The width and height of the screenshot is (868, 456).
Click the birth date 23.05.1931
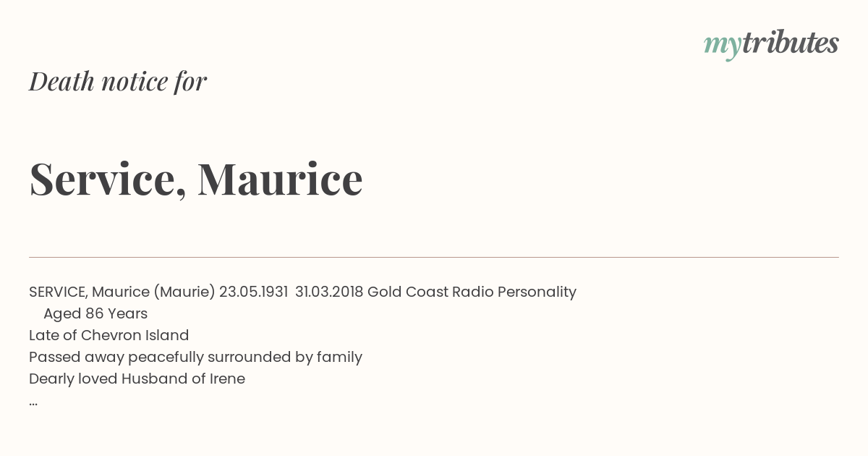click(x=254, y=292)
